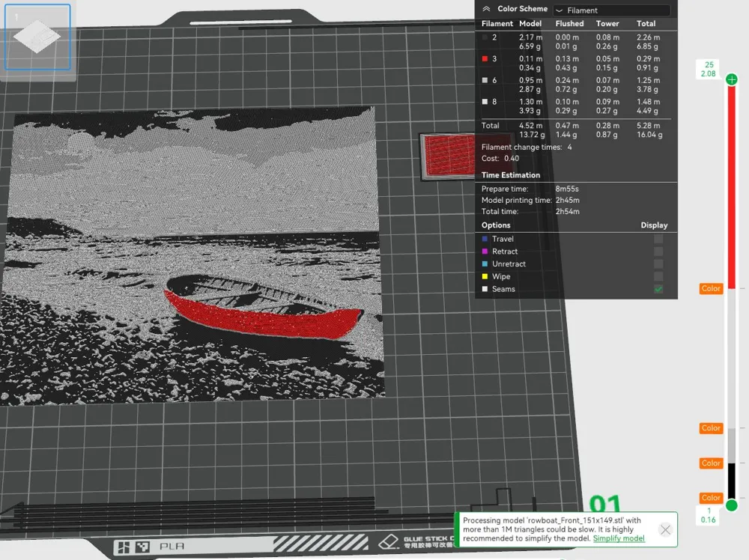
Task: Select the Color tag where the black segment starts
Action: [711, 463]
